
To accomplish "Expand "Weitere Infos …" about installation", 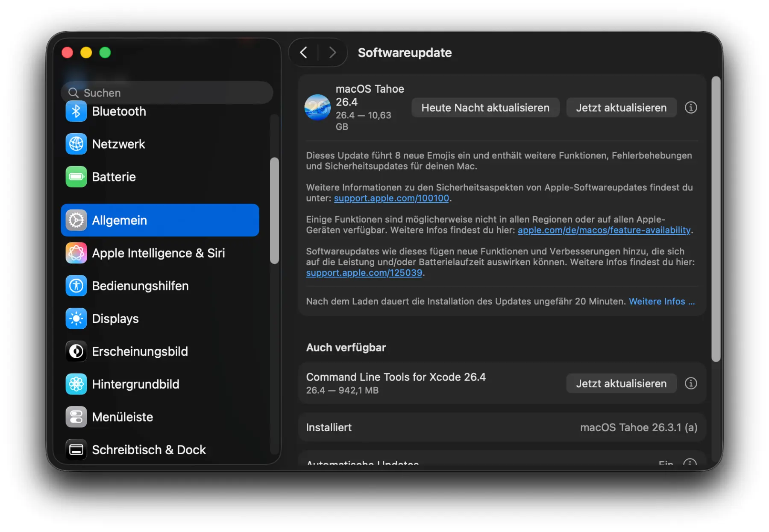I will (x=661, y=301).
